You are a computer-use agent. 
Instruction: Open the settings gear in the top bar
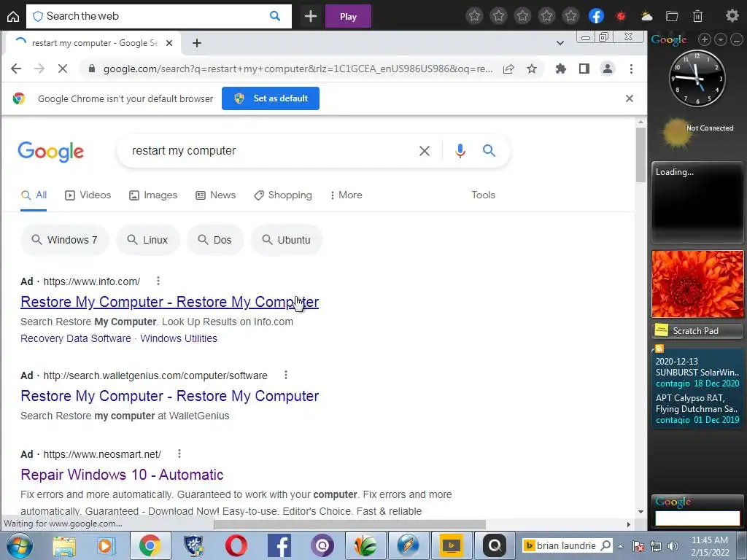click(732, 16)
